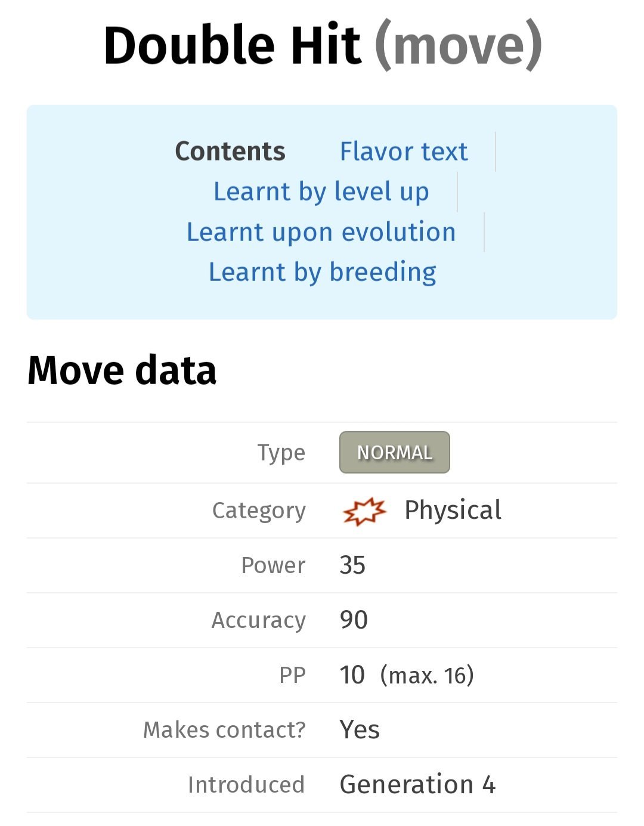Viewport: 644px width, 826px height.
Task: Click the Contents heading label
Action: pos(230,151)
